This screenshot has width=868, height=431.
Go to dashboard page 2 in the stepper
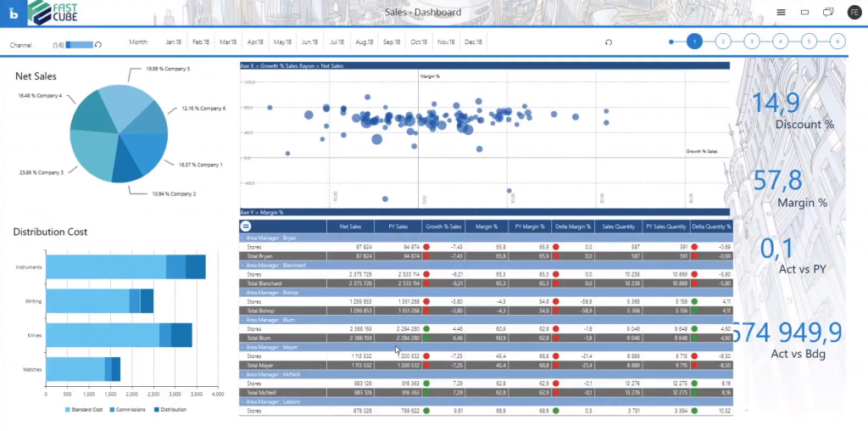tap(722, 41)
